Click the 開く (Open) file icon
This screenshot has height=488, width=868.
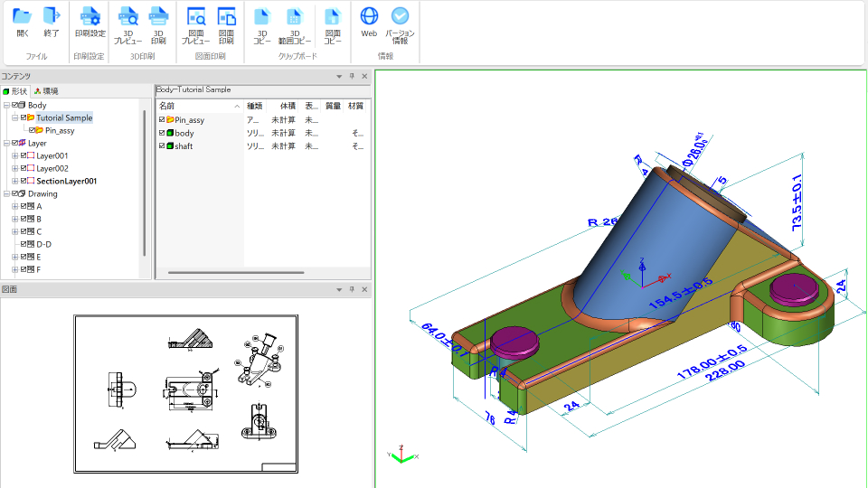23,22
